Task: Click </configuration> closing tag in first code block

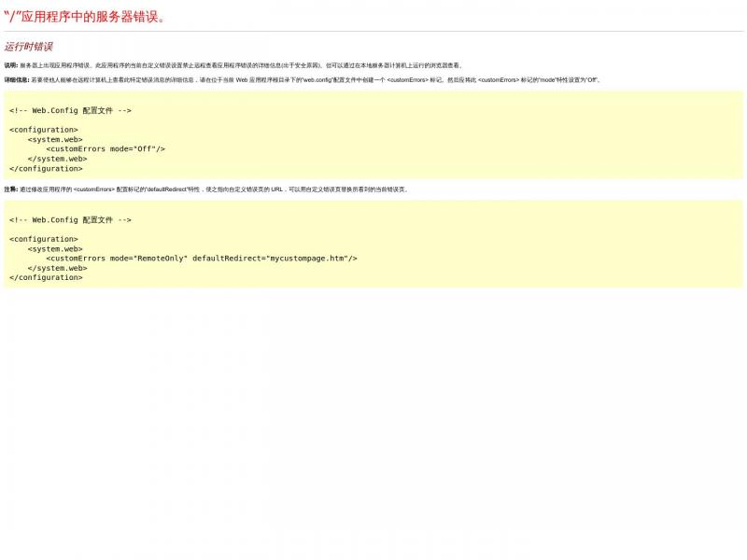Action: coord(46,169)
